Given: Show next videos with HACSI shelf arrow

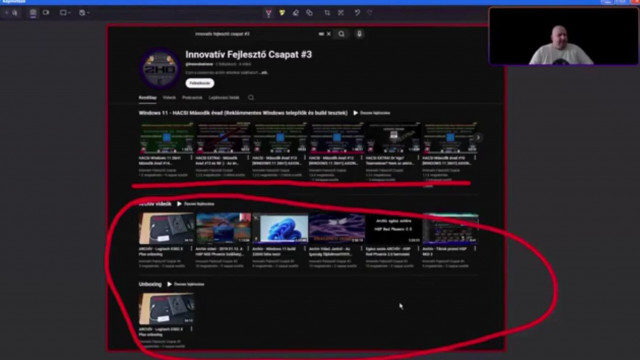Looking at the screenshot, I should pyautogui.click(x=478, y=138).
